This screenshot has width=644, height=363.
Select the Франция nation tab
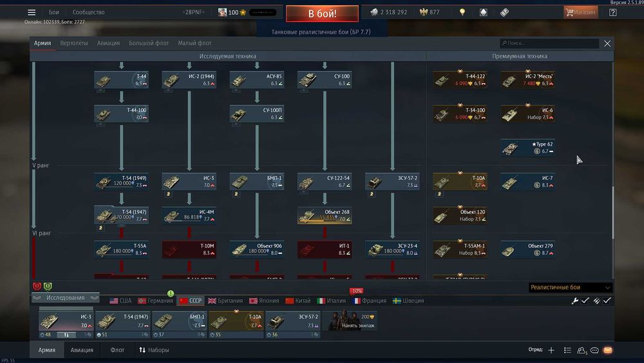[369, 301]
